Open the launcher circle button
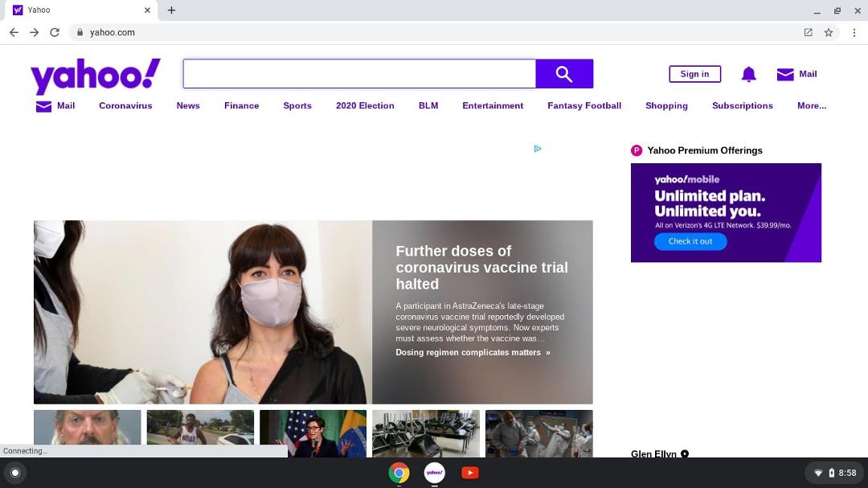868x488 pixels. [15, 473]
